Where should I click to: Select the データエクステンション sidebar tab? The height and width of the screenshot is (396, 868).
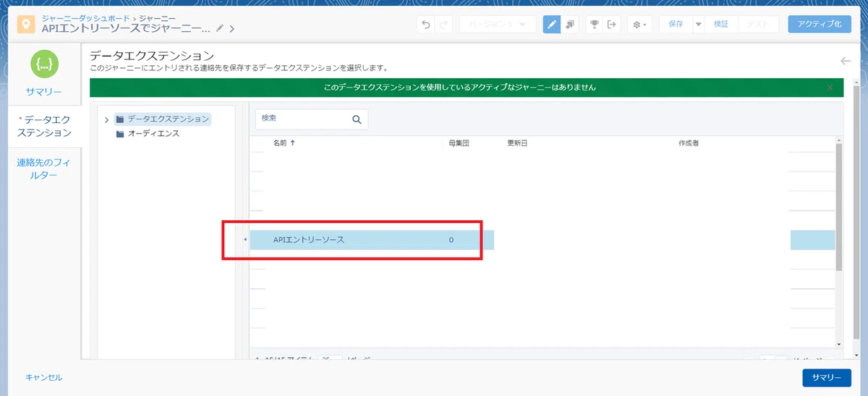click(x=44, y=126)
